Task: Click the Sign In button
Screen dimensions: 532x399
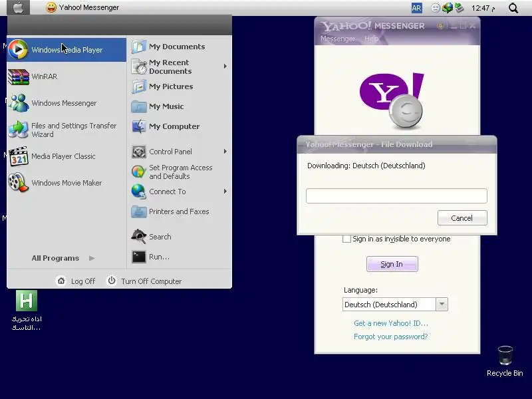Action: point(392,264)
